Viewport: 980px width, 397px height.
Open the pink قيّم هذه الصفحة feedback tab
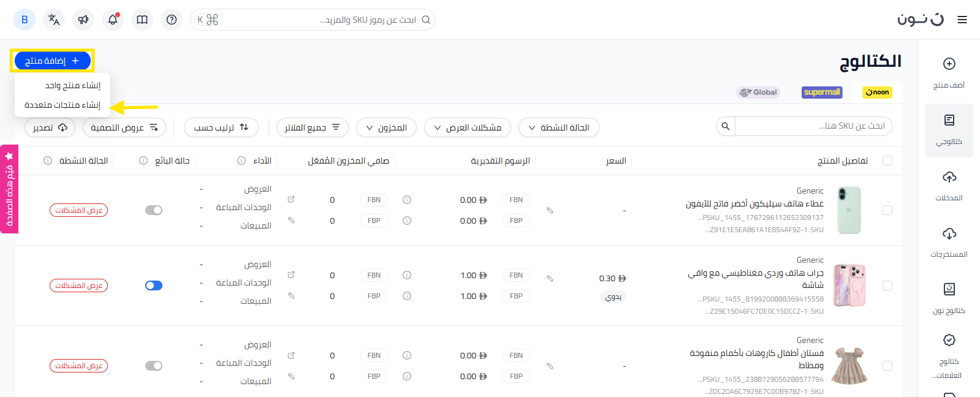click(9, 189)
